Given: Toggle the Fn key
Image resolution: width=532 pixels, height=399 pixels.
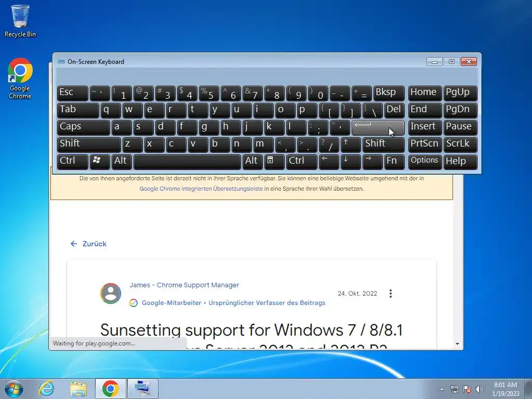Looking at the screenshot, I should point(394,162).
